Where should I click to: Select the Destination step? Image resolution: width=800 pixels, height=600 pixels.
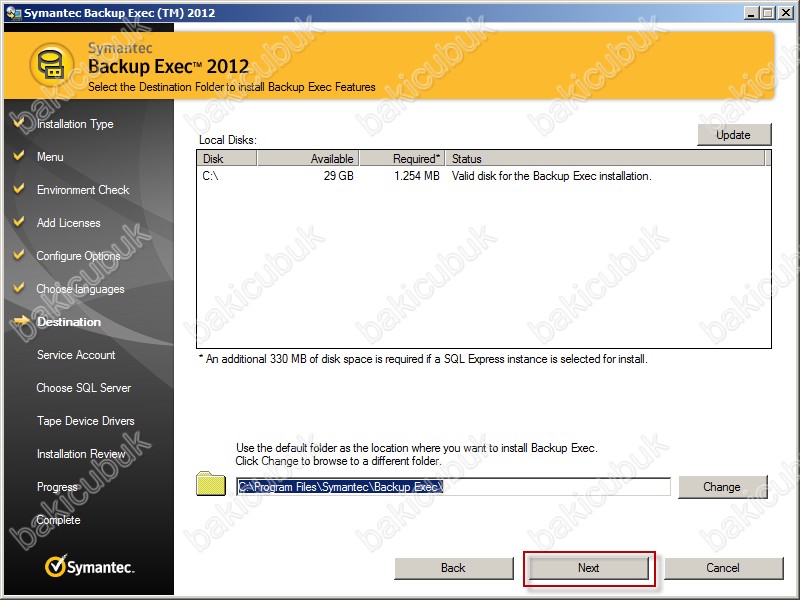pos(69,322)
